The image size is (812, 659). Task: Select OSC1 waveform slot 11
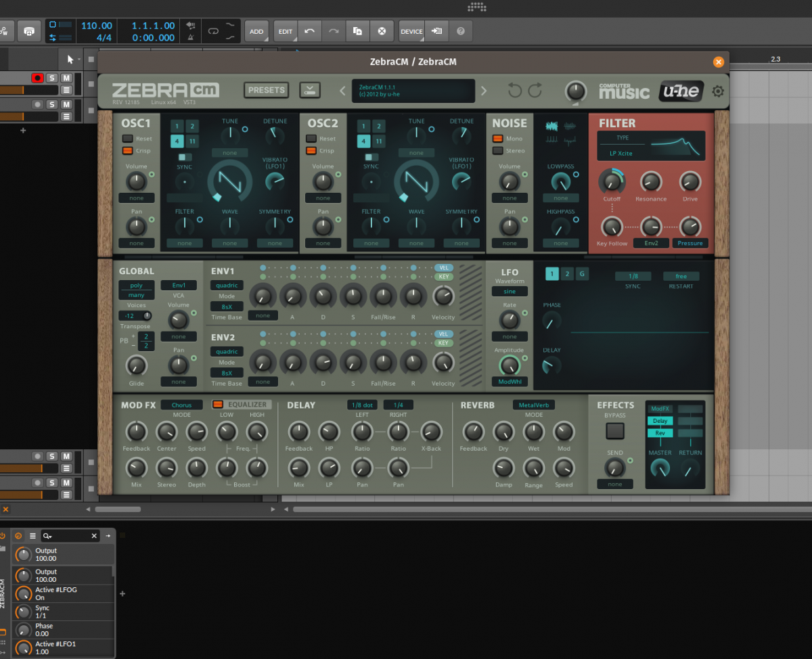click(191, 141)
